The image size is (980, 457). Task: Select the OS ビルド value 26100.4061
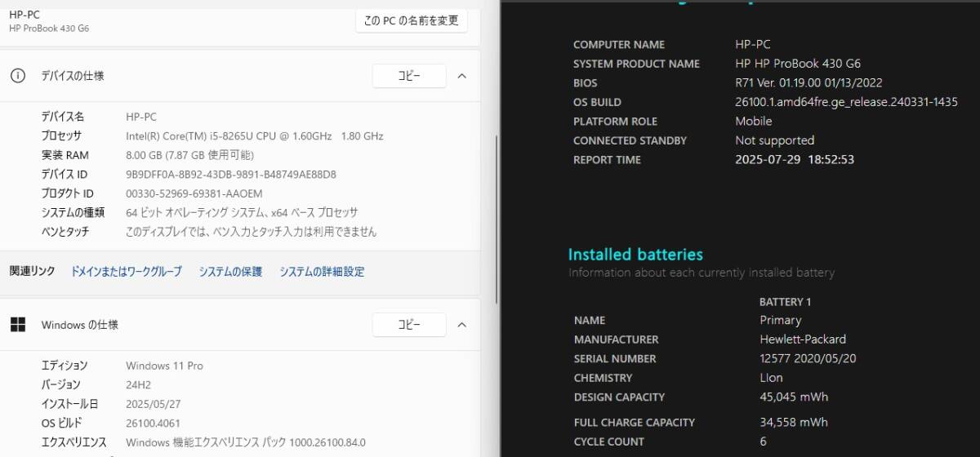point(153,423)
